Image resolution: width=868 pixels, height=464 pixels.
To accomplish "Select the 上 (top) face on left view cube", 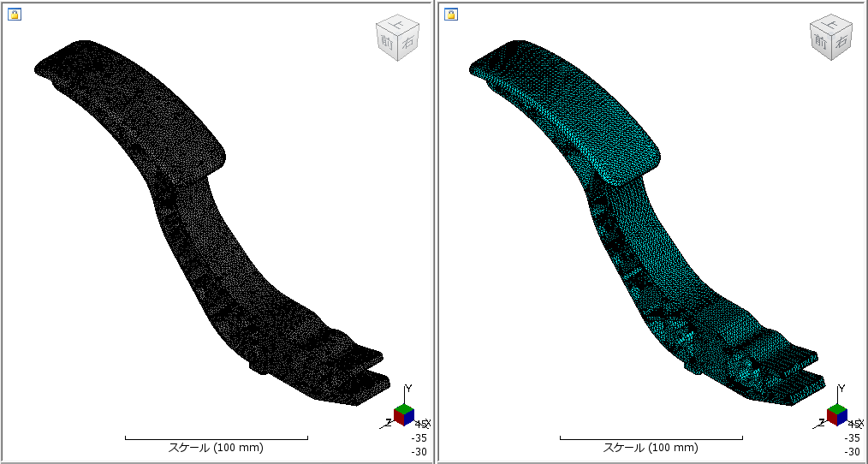I will click(x=399, y=23).
